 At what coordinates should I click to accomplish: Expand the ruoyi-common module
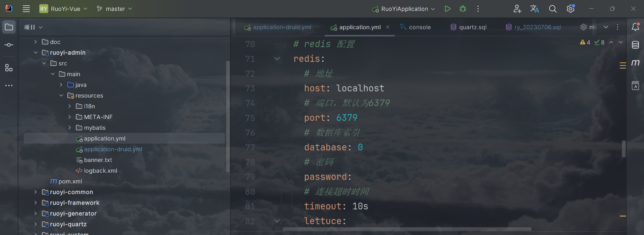pyautogui.click(x=36, y=192)
